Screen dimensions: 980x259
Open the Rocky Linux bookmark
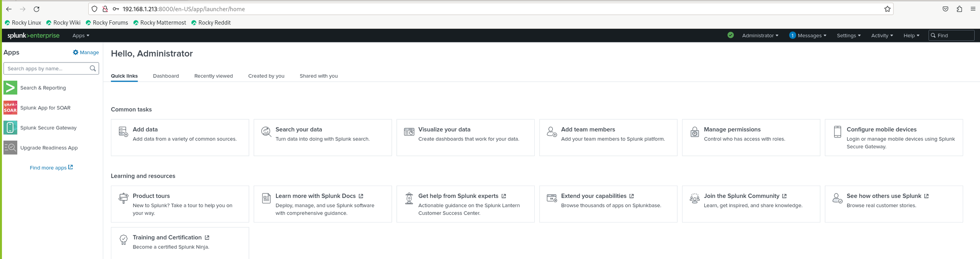tap(23, 23)
